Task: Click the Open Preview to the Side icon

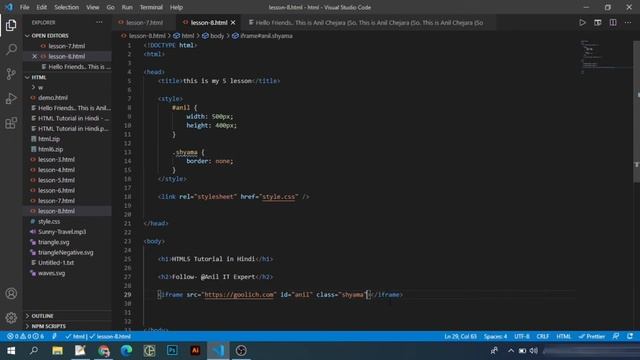Action: coord(598,22)
